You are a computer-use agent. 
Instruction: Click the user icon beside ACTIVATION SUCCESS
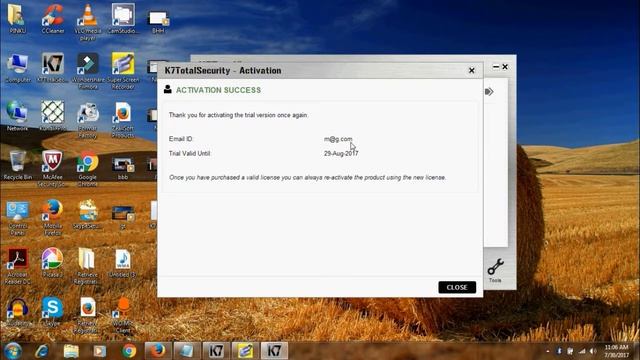(167, 89)
